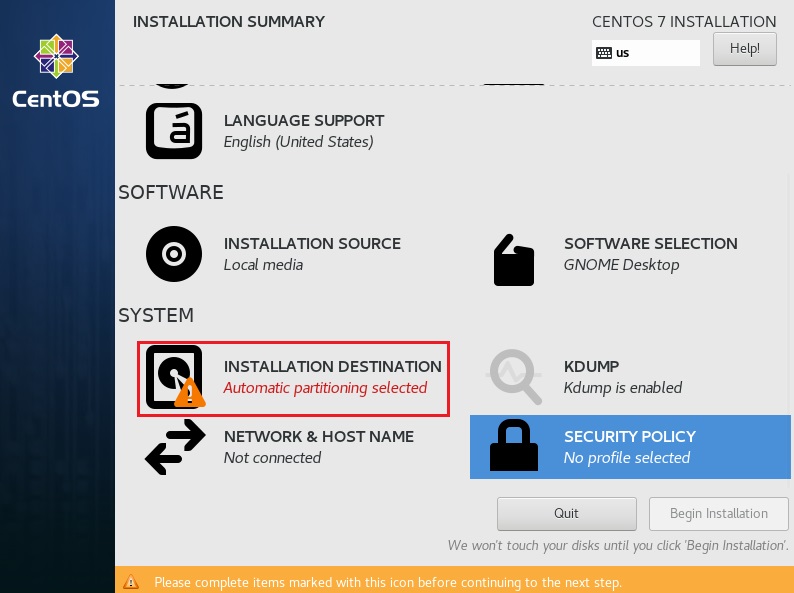Viewport: 794px width, 593px height.
Task: Click 'Automatic partitioning selected' status text
Action: click(325, 388)
